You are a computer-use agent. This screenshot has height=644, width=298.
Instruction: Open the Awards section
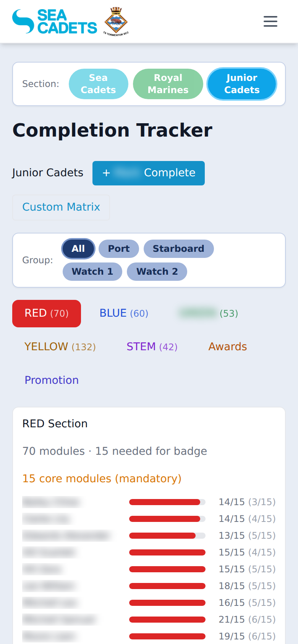point(227,346)
